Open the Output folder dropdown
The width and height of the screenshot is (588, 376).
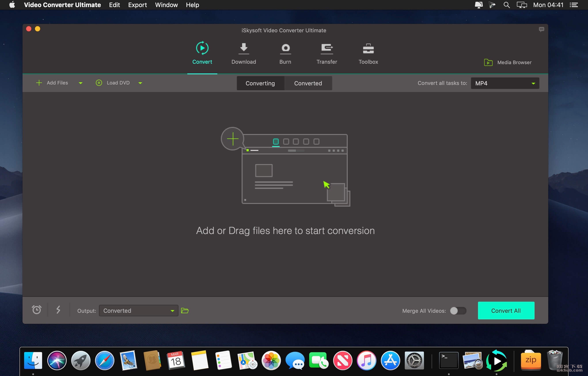[x=138, y=311]
